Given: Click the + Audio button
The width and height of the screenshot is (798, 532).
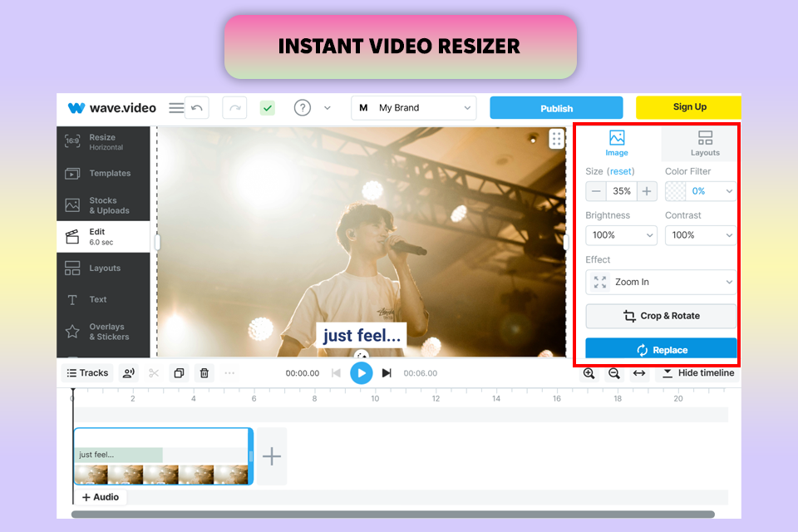Looking at the screenshot, I should click(101, 497).
